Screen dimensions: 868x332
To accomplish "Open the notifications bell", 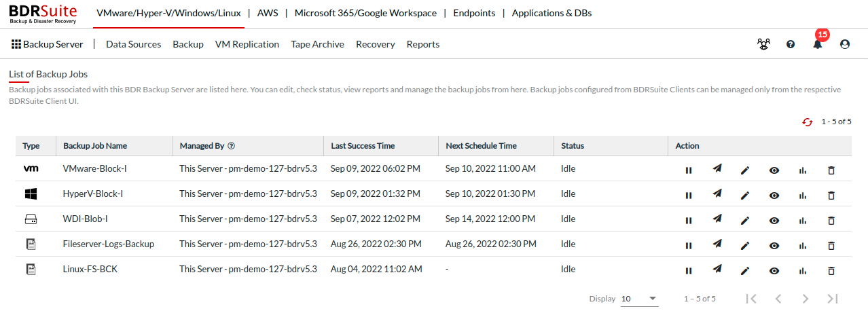I will [x=817, y=44].
